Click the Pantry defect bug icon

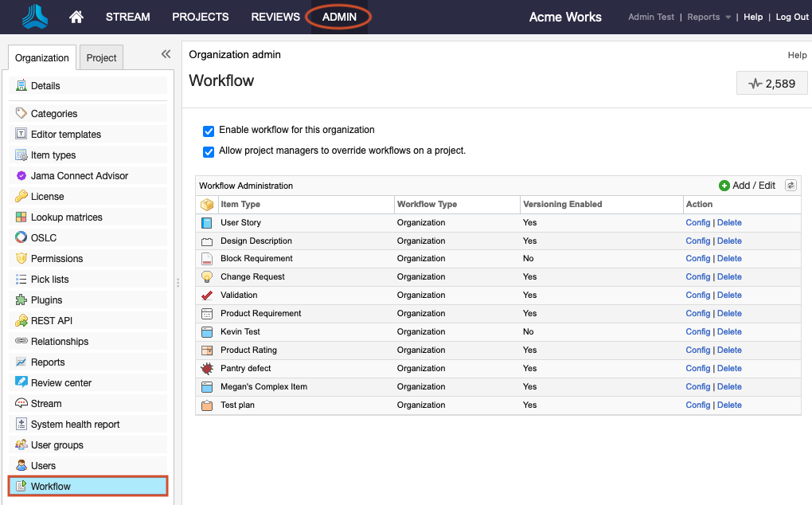[207, 369]
